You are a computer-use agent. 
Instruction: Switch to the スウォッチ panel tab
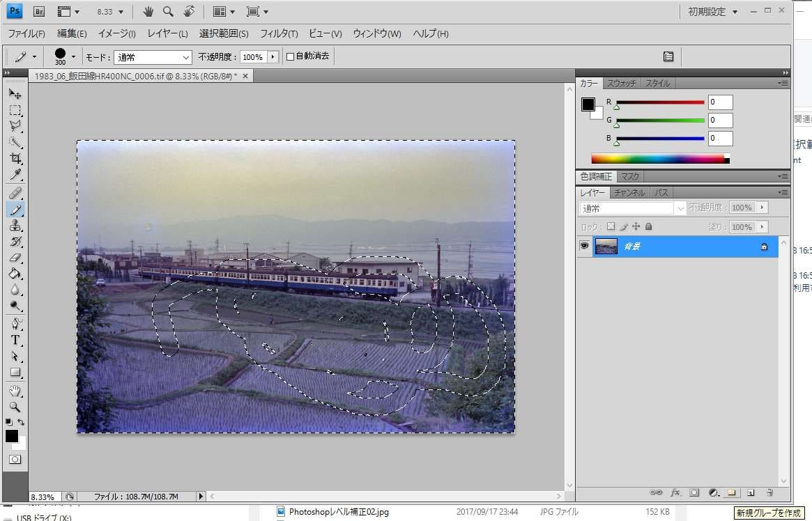[620, 83]
